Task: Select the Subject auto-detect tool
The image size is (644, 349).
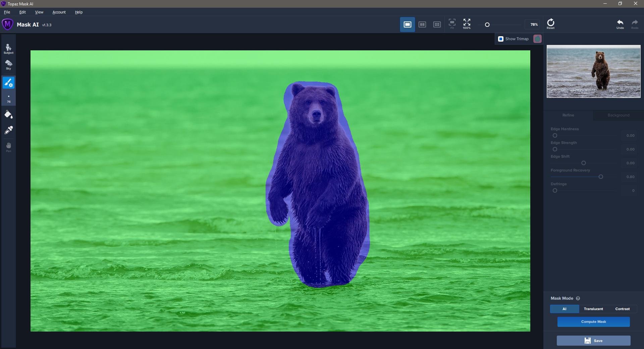Action: 8,49
